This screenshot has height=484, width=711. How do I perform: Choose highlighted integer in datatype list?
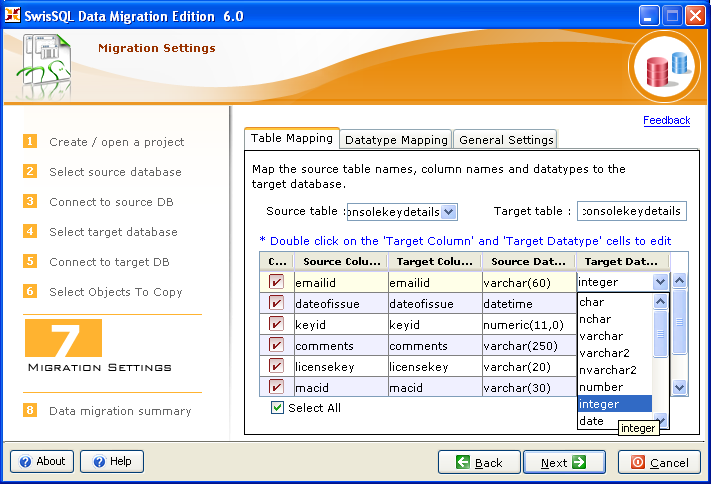(x=615, y=404)
